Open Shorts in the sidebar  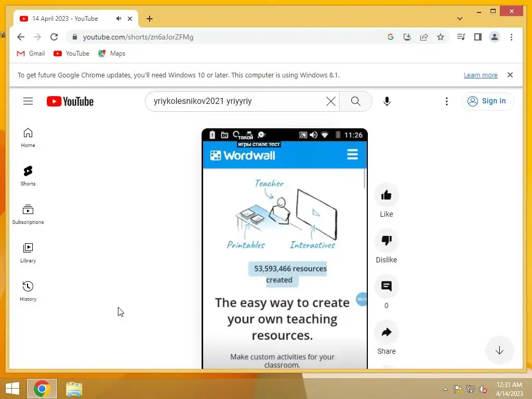[x=28, y=176]
